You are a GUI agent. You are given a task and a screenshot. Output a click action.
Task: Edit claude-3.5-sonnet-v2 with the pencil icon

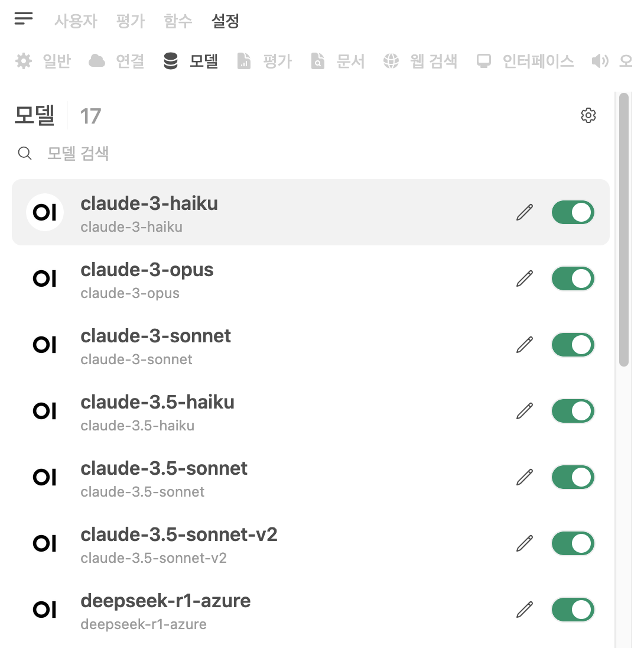[x=525, y=543]
